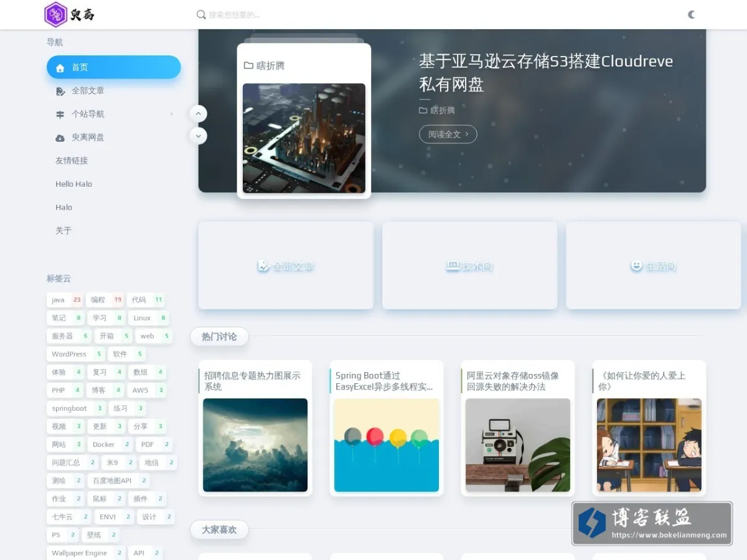Select the 笔记 tag
Screen dimensions: 747x560
point(65,318)
